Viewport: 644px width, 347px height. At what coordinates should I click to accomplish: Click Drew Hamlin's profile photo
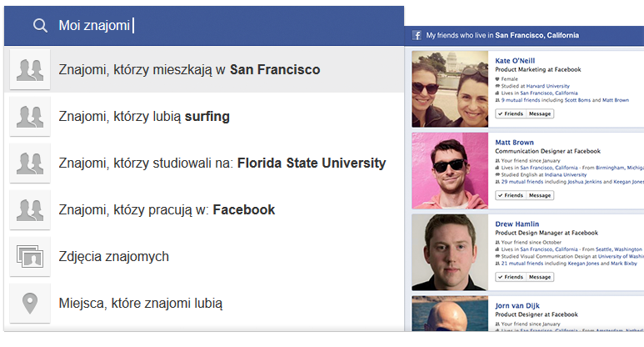450,252
